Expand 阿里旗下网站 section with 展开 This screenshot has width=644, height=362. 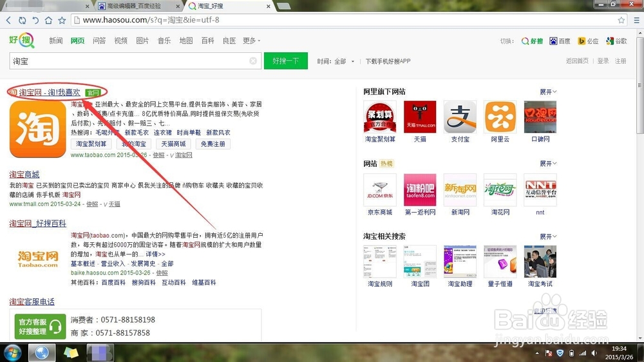tap(548, 91)
